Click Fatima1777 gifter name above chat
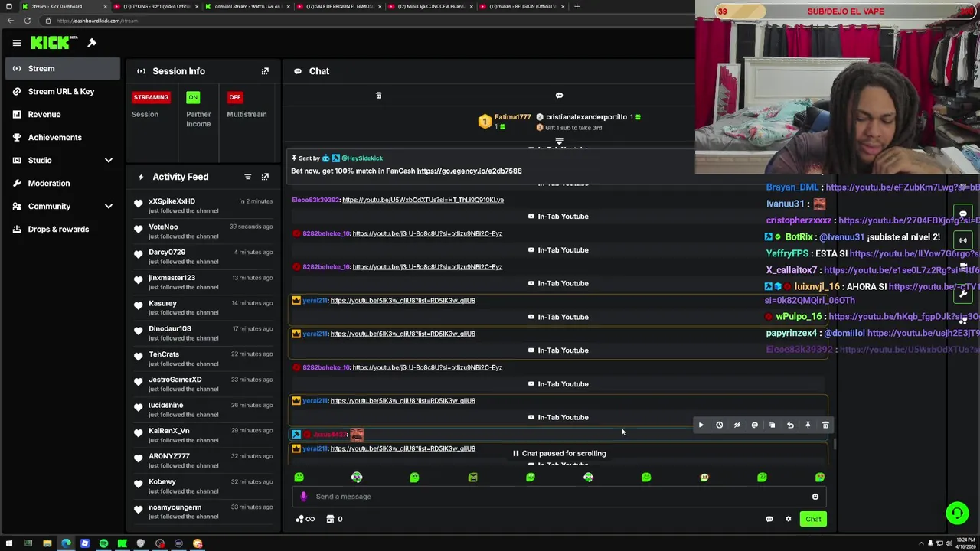This screenshot has width=980, height=551. click(x=512, y=117)
